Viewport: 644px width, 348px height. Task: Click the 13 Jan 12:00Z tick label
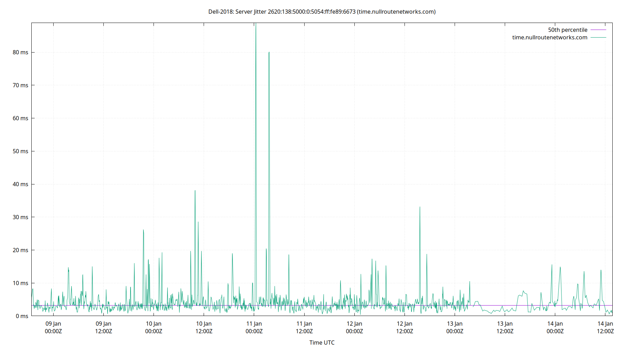coord(505,327)
